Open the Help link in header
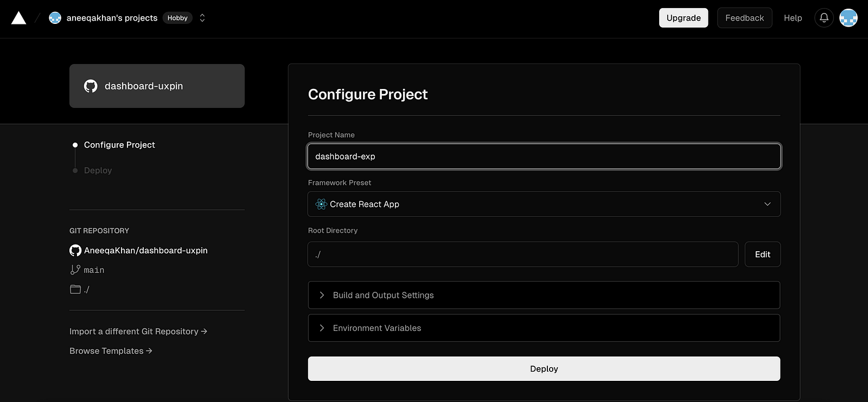The image size is (868, 402). tap(793, 18)
